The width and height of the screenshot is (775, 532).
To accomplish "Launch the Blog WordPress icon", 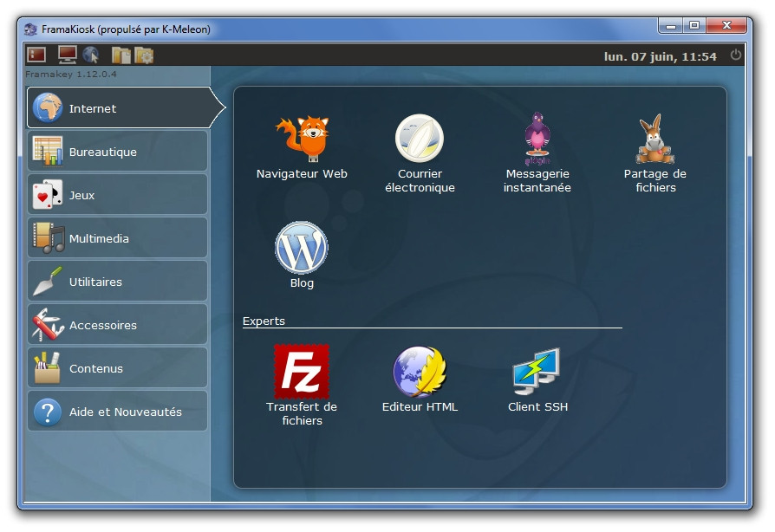I will [x=302, y=248].
